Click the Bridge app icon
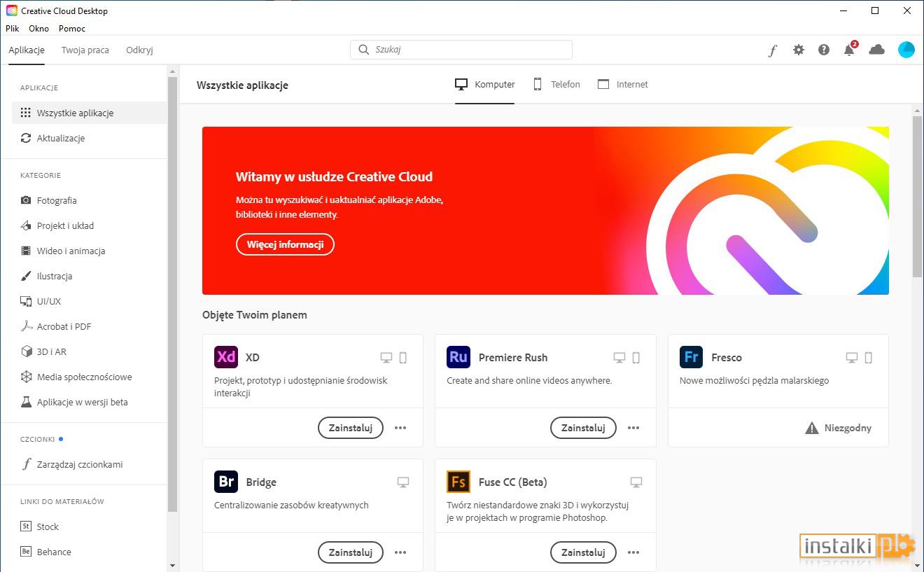 [x=226, y=482]
